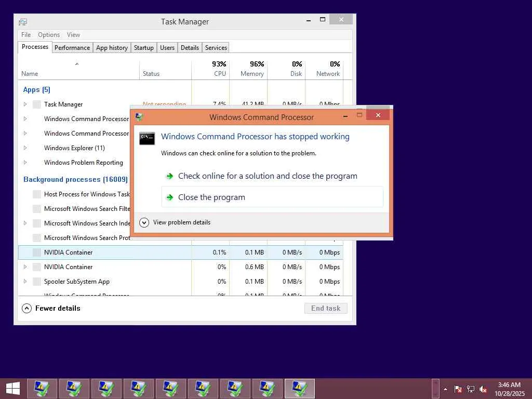This screenshot has height=399, width=532.
Task: Click the highlighted active taskbar program icon
Action: pos(300,389)
